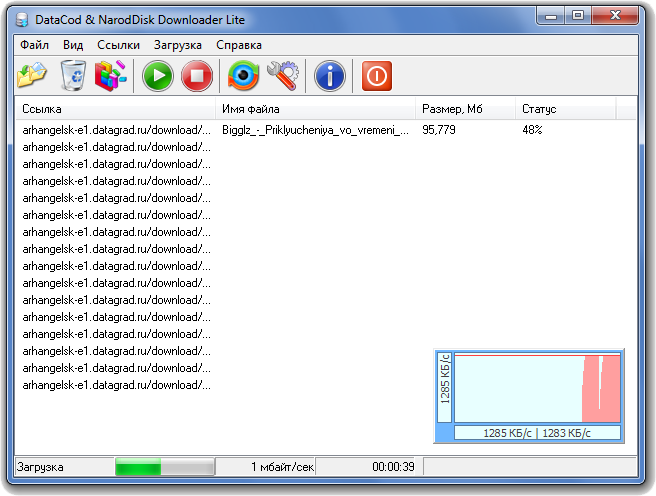
Task: Click the red power exit icon
Action: [x=377, y=76]
